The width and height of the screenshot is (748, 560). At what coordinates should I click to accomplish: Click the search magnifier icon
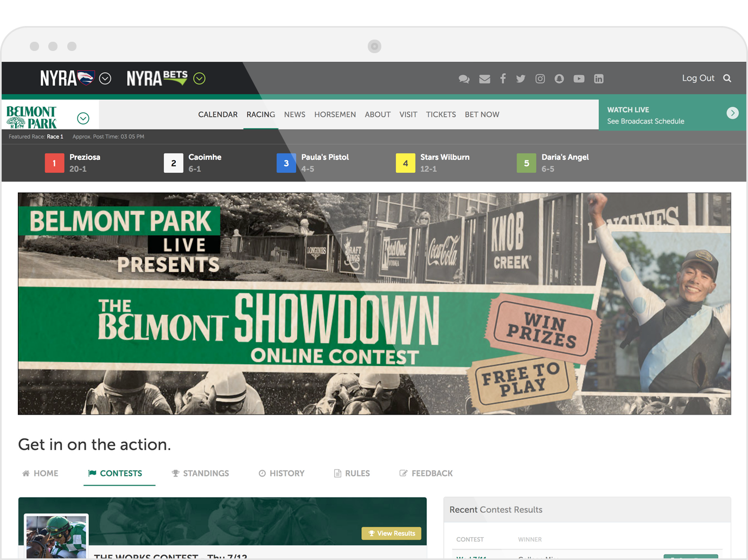tap(727, 78)
